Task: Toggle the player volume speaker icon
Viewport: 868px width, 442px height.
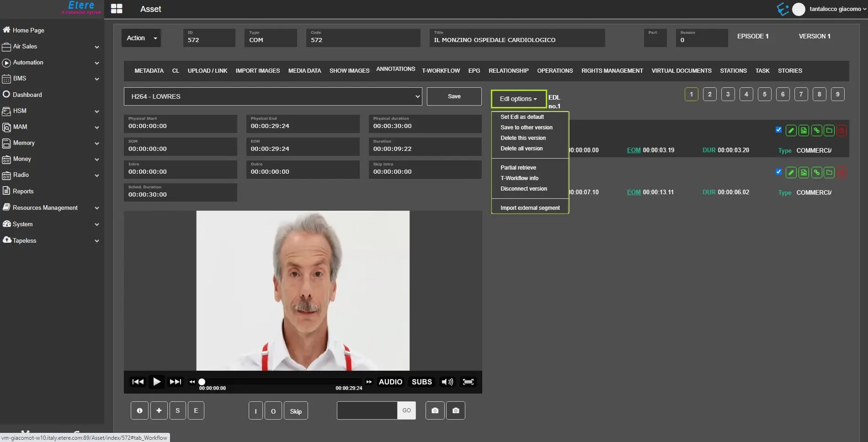Action: pyautogui.click(x=447, y=382)
